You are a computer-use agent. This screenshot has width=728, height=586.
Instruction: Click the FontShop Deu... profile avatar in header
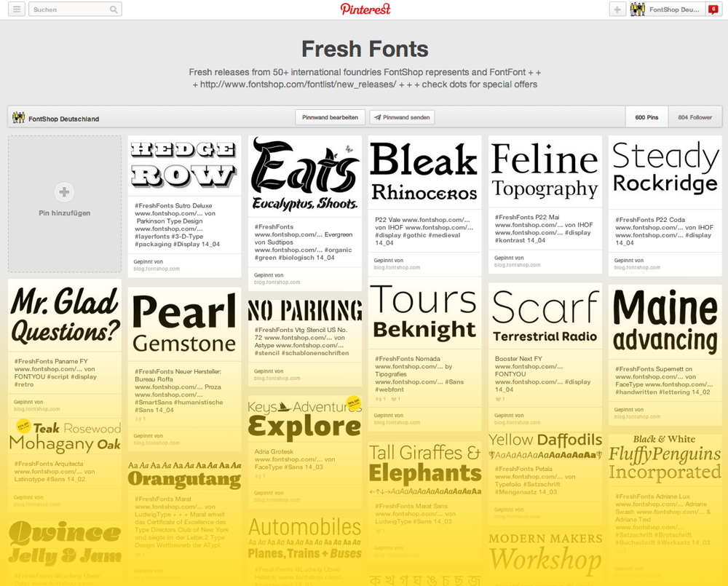point(638,9)
